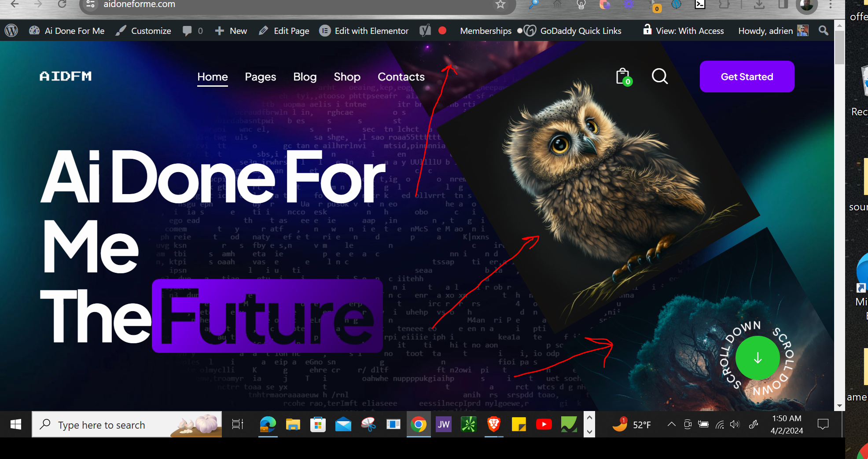
Task: Open the JW app on taskbar
Action: click(x=443, y=424)
